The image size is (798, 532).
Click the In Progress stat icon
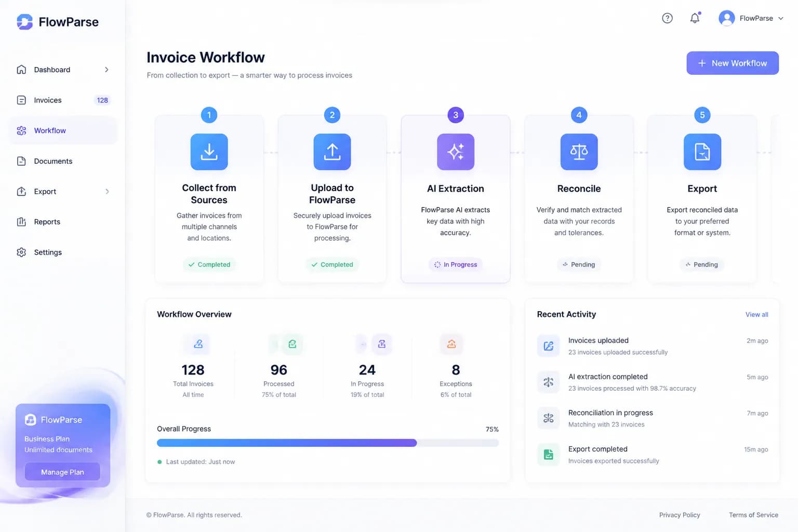pyautogui.click(x=381, y=344)
